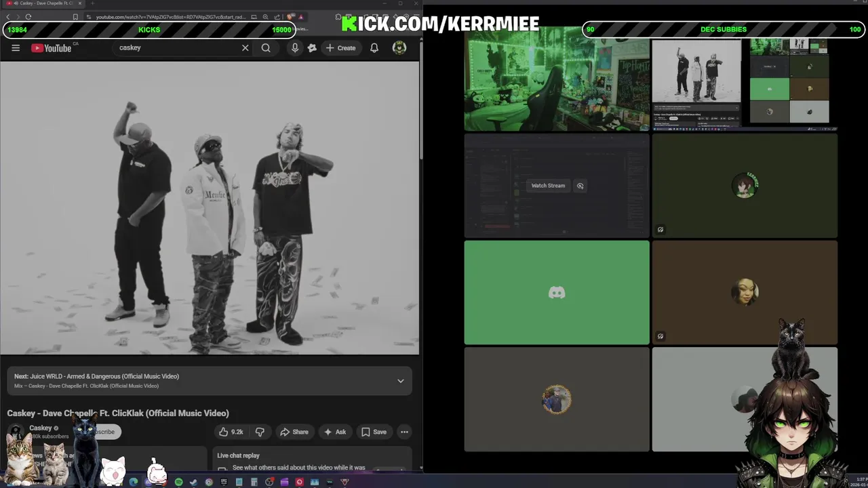Click the browser back arrow
The width and height of the screenshot is (868, 488).
click(x=8, y=17)
